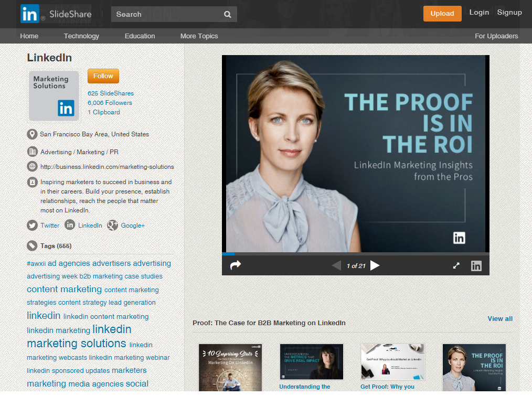532x407 pixels.
Task: Select the 'advertisers' tag
Action: tap(112, 263)
